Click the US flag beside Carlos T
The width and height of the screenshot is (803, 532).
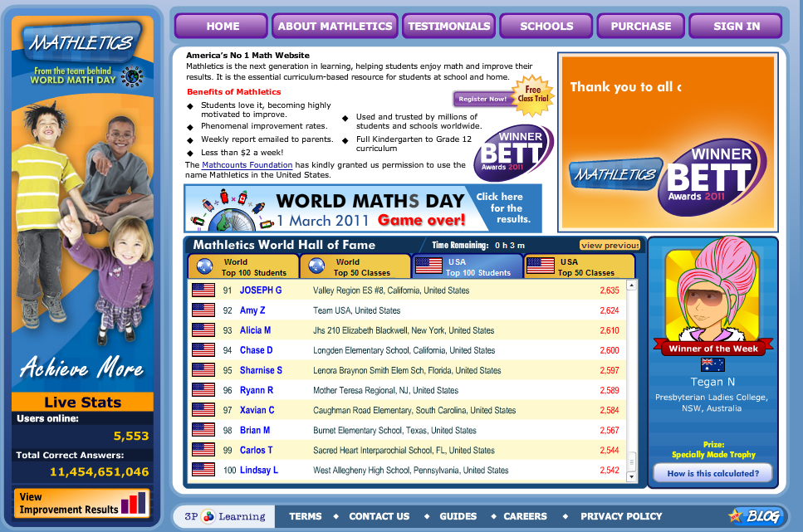(x=203, y=450)
